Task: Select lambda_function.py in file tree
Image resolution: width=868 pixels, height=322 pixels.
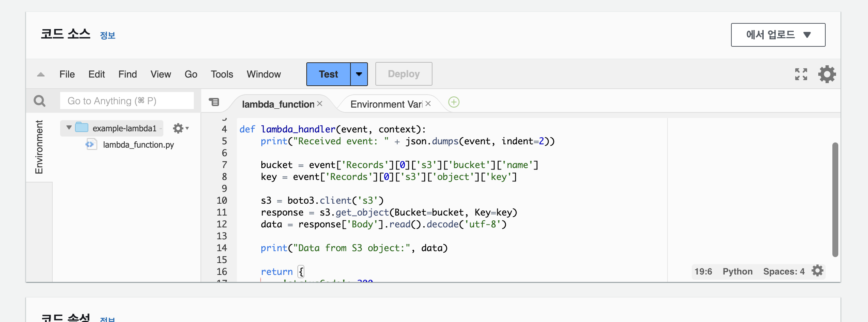Action: [x=138, y=145]
